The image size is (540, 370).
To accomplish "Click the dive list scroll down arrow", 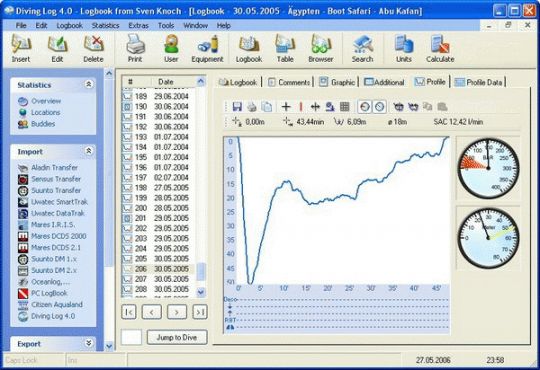I will (201, 292).
